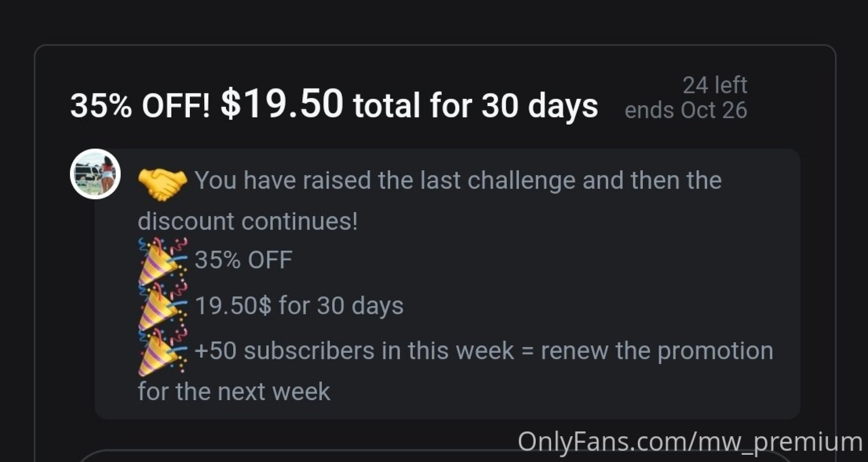Click the "and then the" words in first line

(651, 181)
